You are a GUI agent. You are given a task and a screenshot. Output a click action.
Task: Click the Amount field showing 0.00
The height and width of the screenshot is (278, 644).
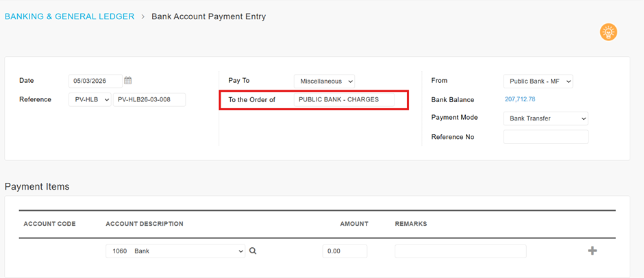point(345,251)
